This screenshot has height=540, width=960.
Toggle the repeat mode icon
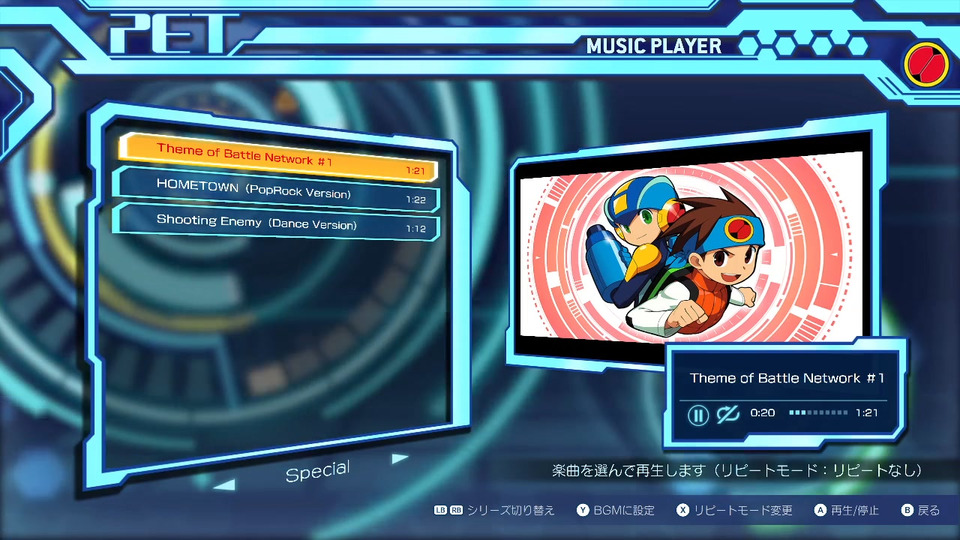[728, 414]
